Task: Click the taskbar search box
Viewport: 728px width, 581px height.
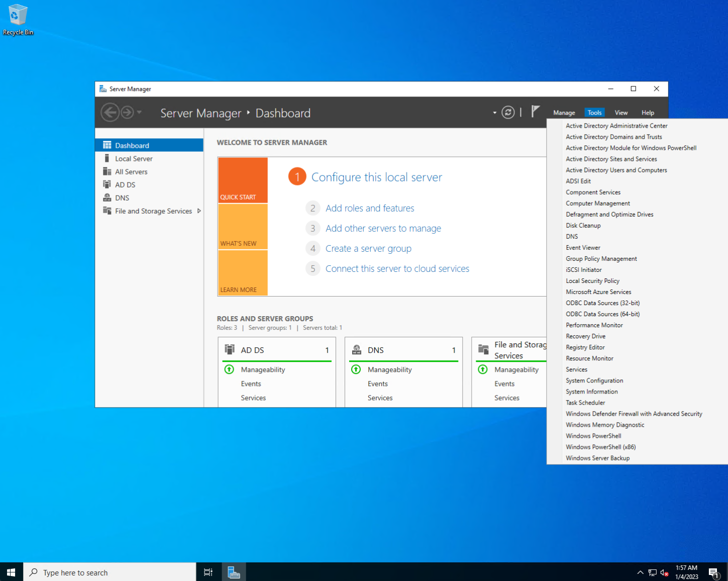Action: point(110,572)
